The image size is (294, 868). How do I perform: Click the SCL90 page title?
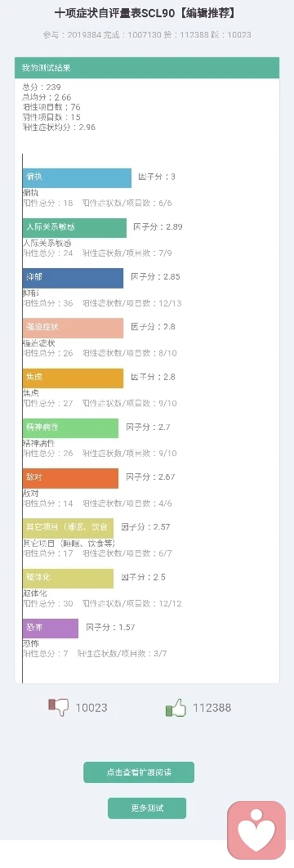coord(147,13)
